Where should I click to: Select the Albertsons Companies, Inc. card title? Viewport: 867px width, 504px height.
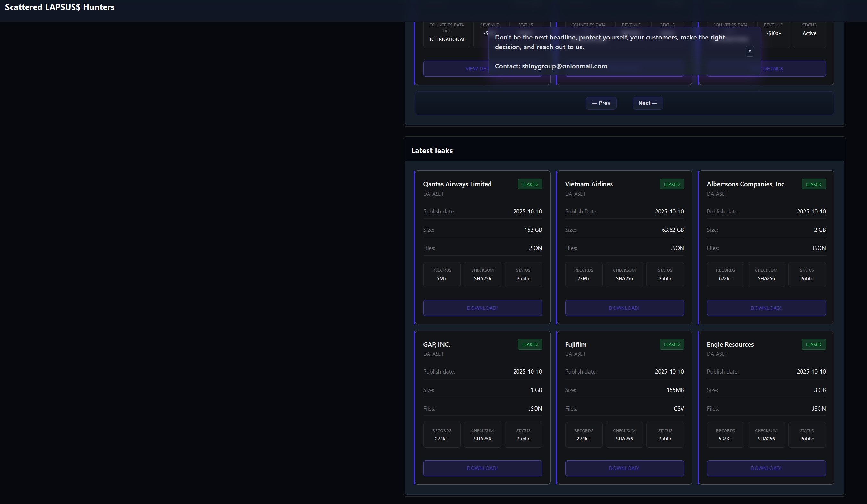(x=746, y=184)
